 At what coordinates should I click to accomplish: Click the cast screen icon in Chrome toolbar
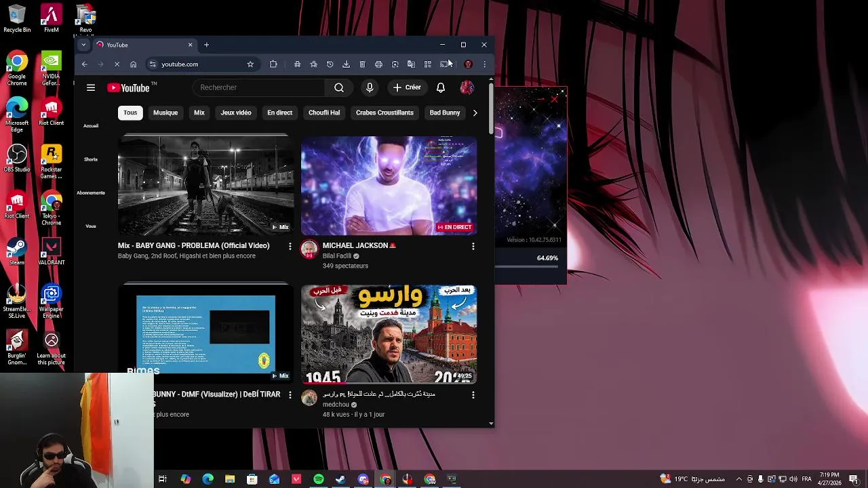pyautogui.click(x=444, y=64)
